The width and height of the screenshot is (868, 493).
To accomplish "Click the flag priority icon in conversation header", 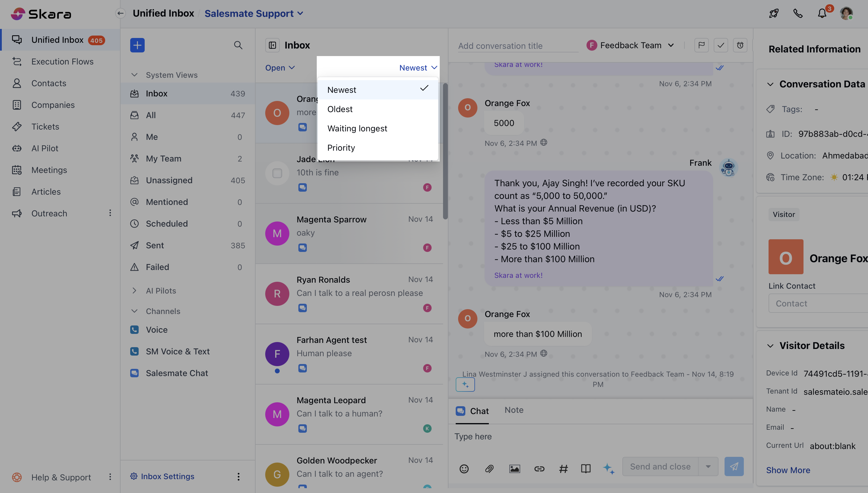I will point(701,45).
